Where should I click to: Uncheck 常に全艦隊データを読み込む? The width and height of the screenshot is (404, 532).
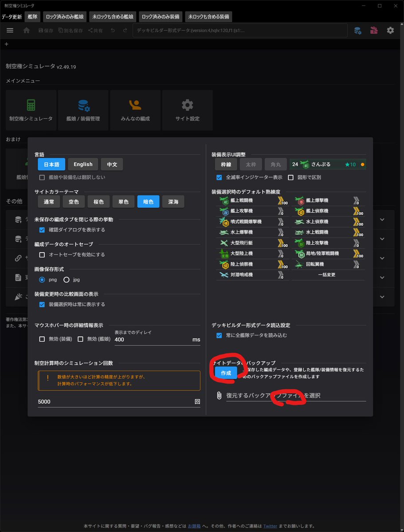pyautogui.click(x=219, y=336)
